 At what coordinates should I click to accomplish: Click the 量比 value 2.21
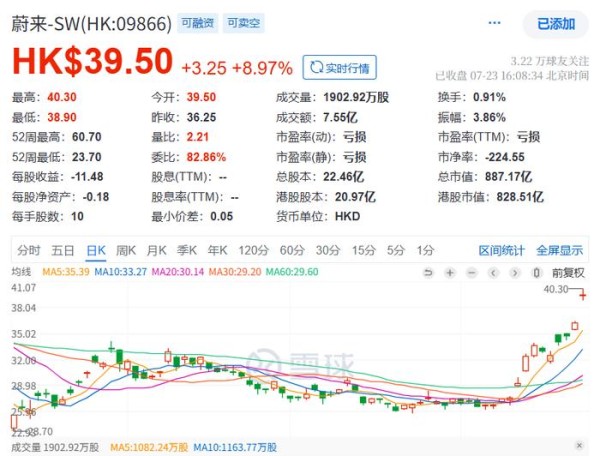[197, 137]
